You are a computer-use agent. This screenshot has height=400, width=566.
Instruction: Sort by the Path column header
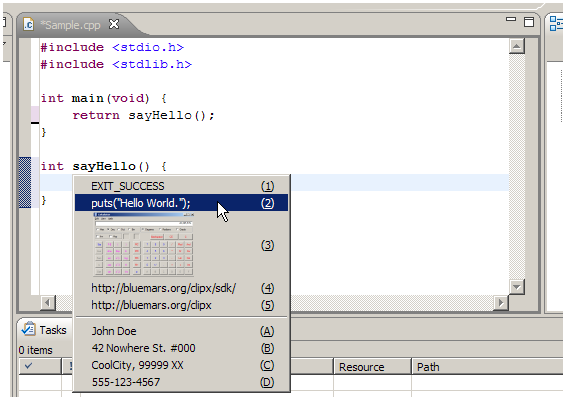click(487, 367)
